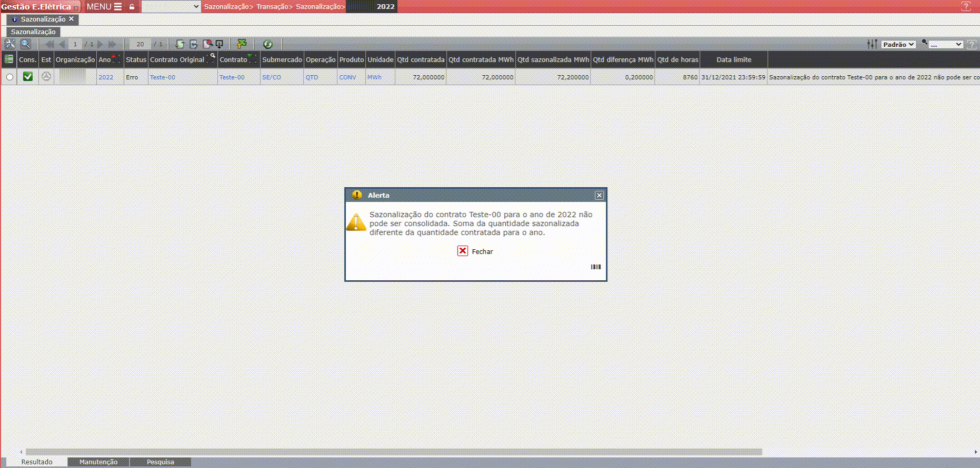
Task: Click the lock icon next to MENU
Action: point(132,7)
